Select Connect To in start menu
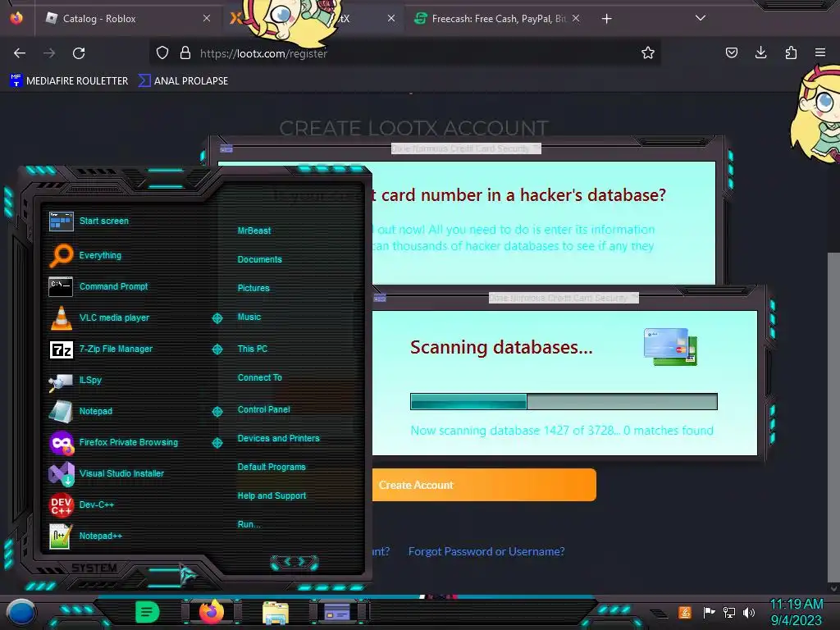The height and width of the screenshot is (630, 840). click(x=259, y=377)
